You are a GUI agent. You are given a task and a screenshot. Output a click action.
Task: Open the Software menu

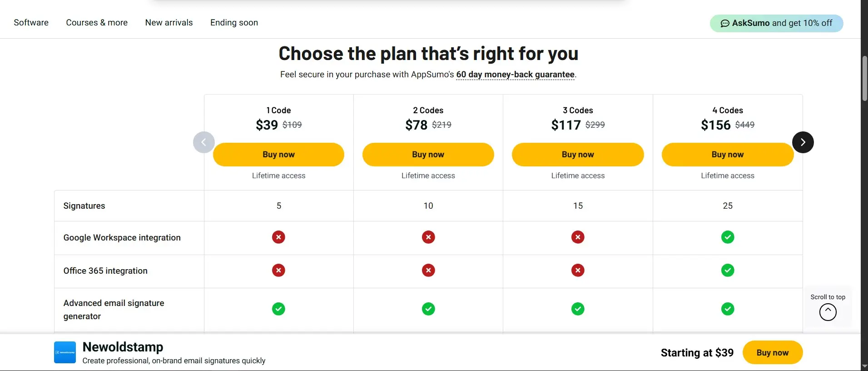tap(31, 23)
